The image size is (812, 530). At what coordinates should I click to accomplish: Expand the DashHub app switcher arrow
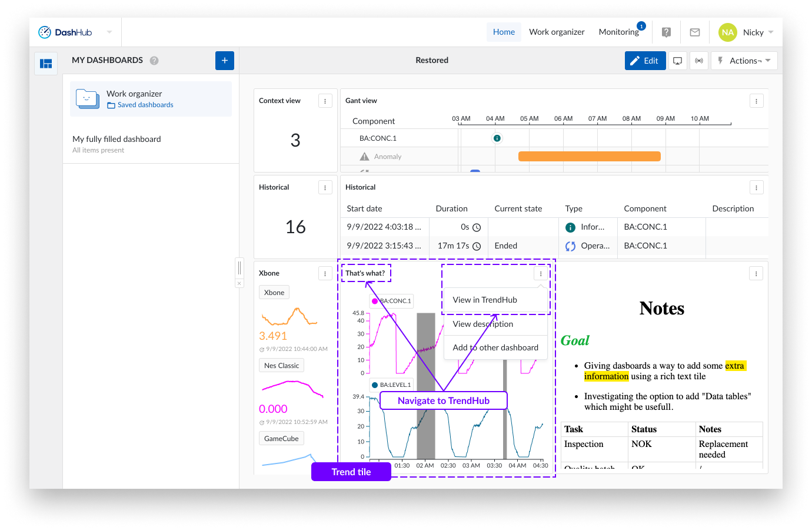click(x=109, y=32)
